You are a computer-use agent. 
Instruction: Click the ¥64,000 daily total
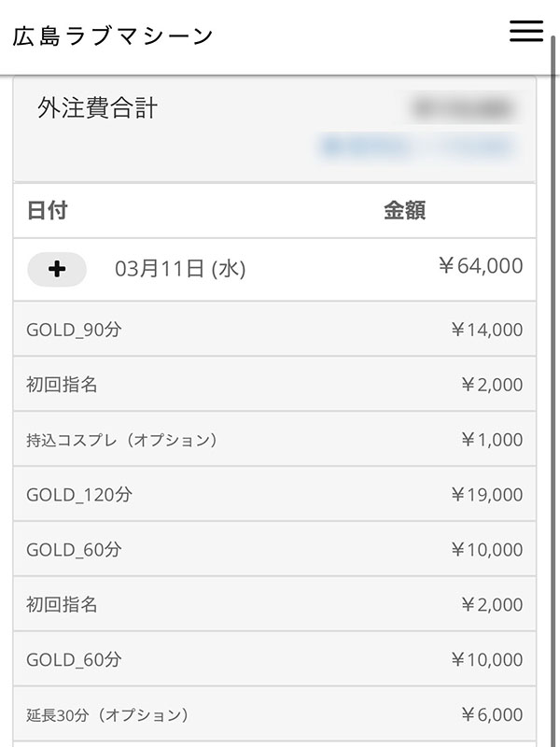(x=481, y=266)
